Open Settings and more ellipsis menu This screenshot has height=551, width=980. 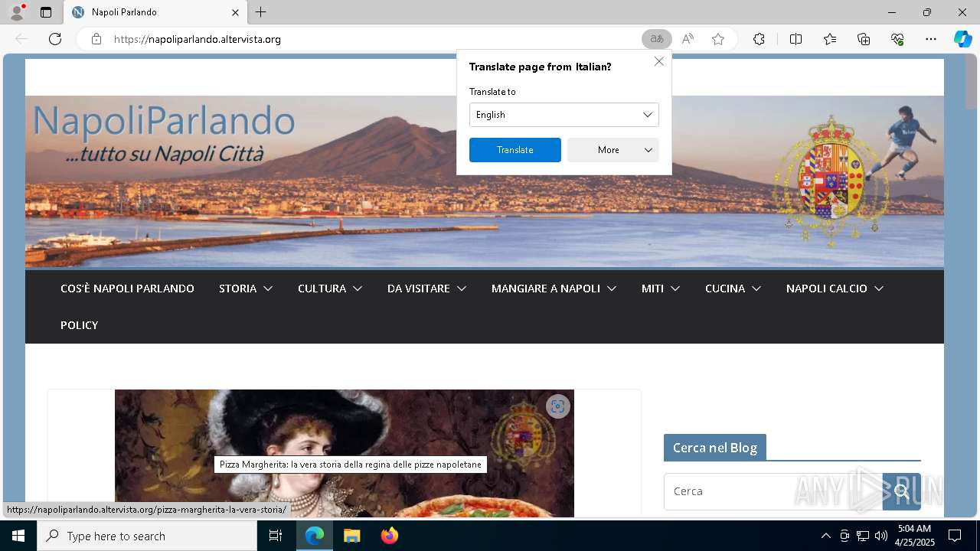tap(931, 39)
